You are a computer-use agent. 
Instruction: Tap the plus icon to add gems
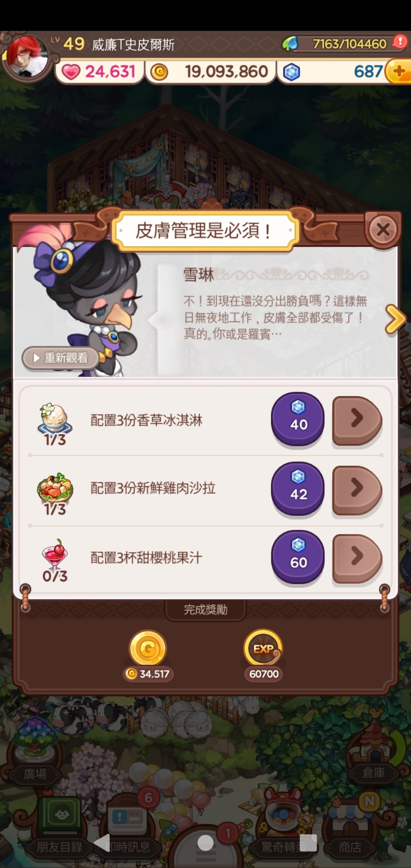point(399,71)
